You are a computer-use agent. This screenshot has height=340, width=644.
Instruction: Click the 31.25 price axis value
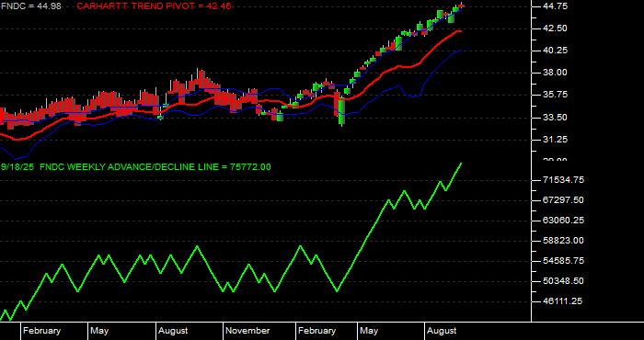click(x=555, y=140)
